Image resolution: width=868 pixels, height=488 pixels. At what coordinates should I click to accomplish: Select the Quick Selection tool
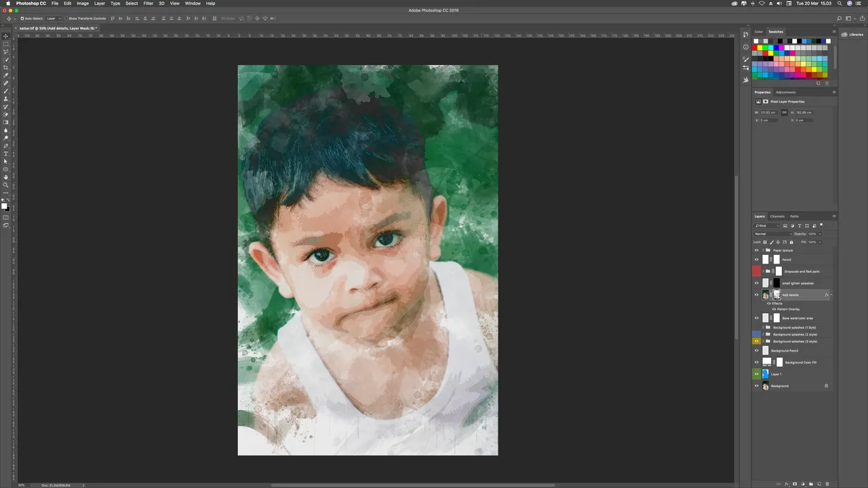pyautogui.click(x=6, y=60)
